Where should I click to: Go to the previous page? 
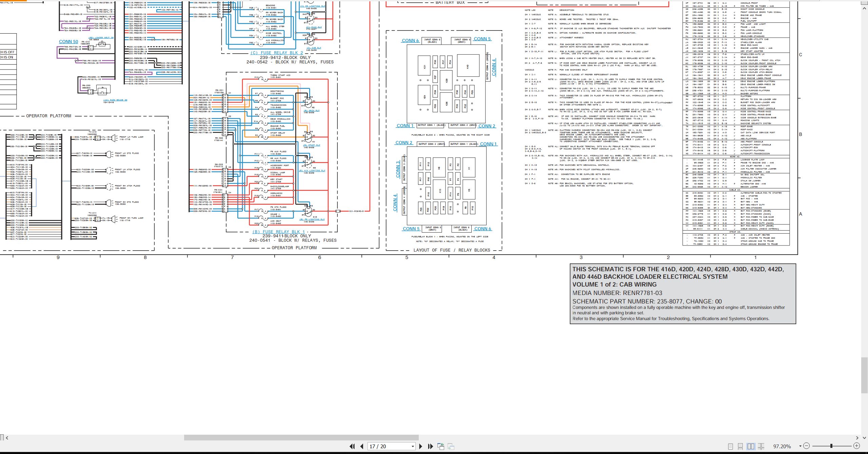[362, 447]
